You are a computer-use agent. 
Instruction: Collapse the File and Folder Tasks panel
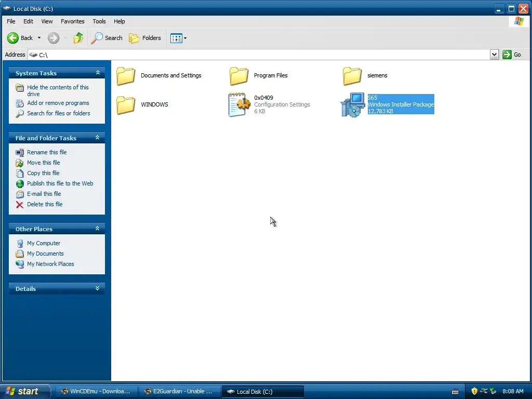[x=97, y=137]
